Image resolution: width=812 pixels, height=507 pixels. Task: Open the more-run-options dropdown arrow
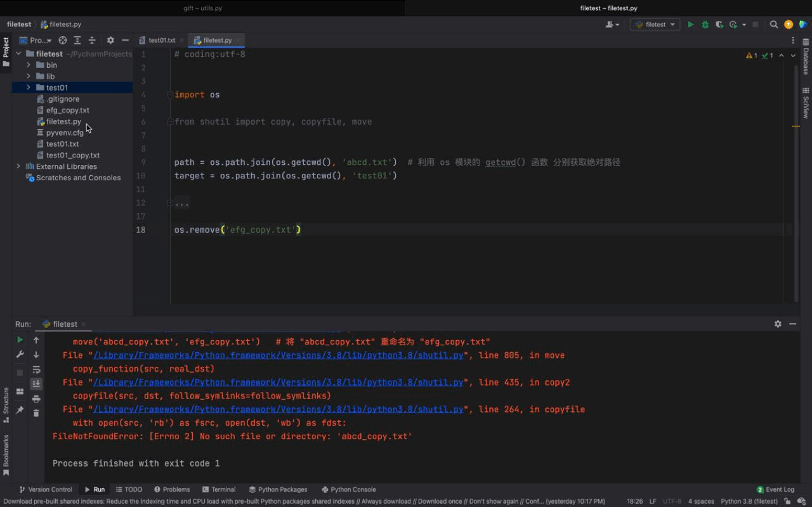pyautogui.click(x=744, y=25)
